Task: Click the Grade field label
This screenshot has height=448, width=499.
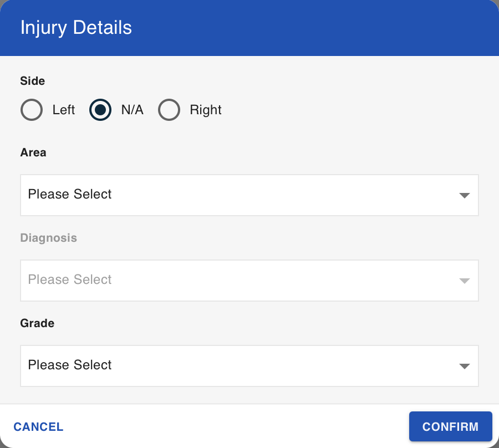Action: click(37, 323)
